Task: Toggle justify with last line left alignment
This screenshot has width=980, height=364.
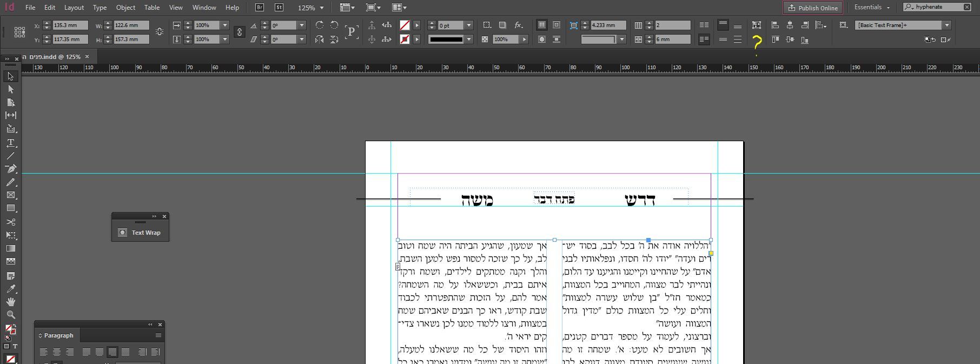Action: [86, 352]
